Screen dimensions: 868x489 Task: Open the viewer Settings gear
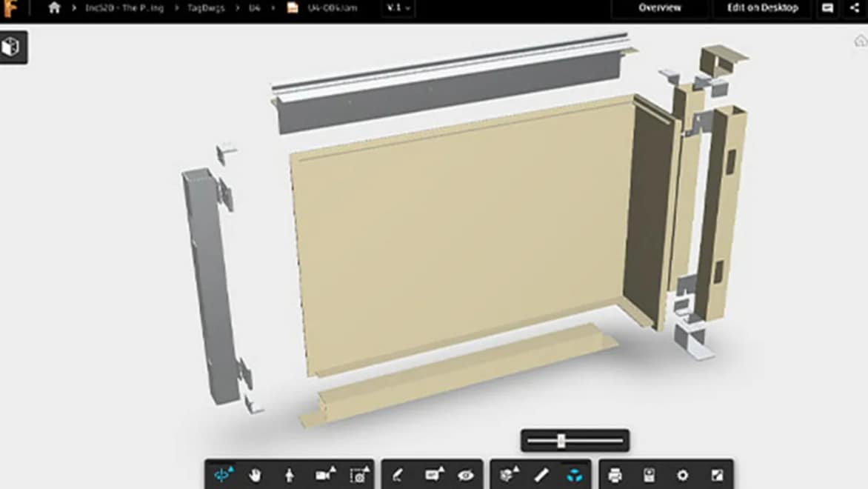pyautogui.click(x=683, y=475)
